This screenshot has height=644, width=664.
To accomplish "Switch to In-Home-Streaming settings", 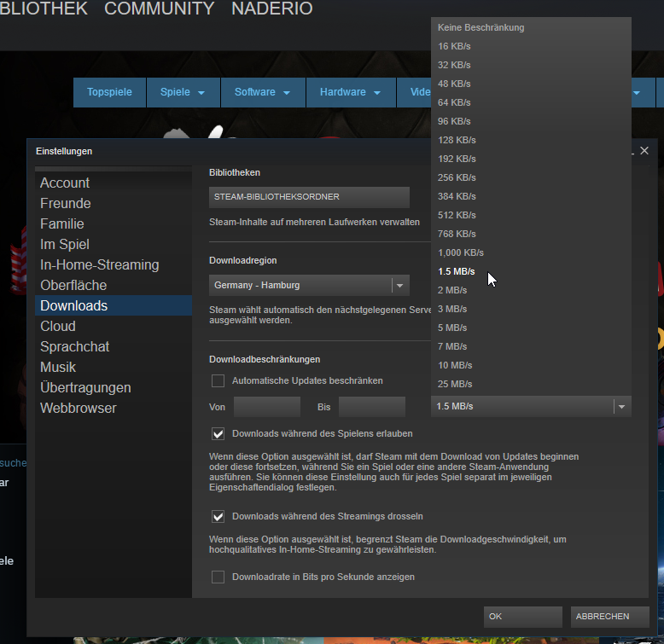I will coord(99,264).
